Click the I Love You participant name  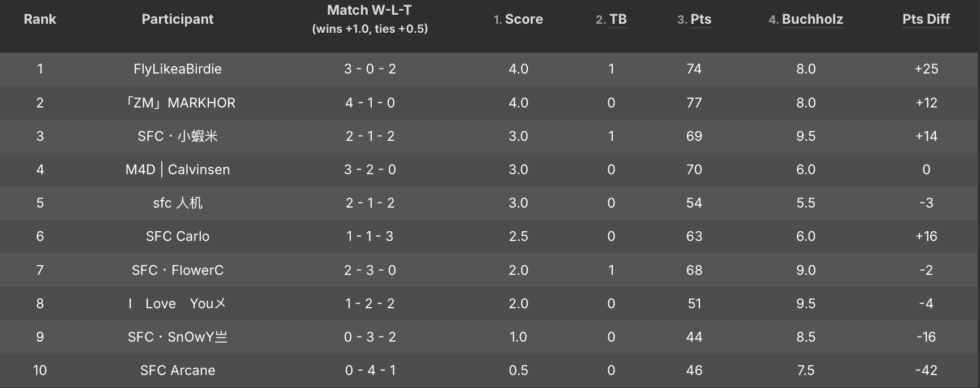coord(178,304)
